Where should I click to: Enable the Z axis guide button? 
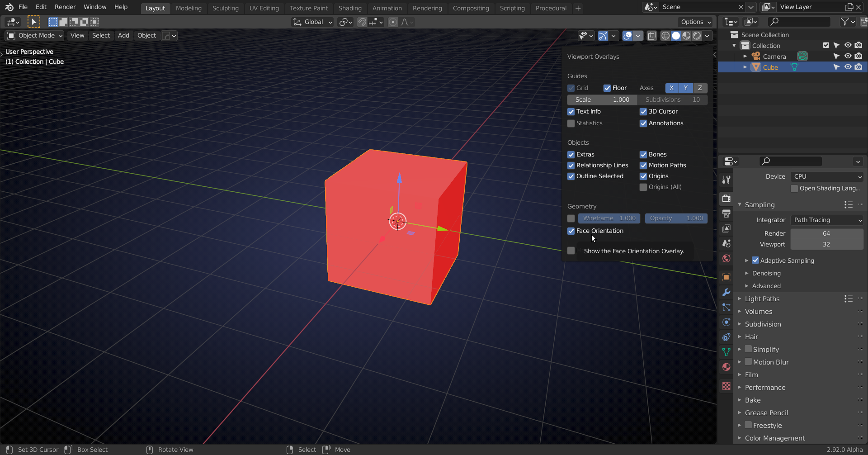tap(700, 88)
